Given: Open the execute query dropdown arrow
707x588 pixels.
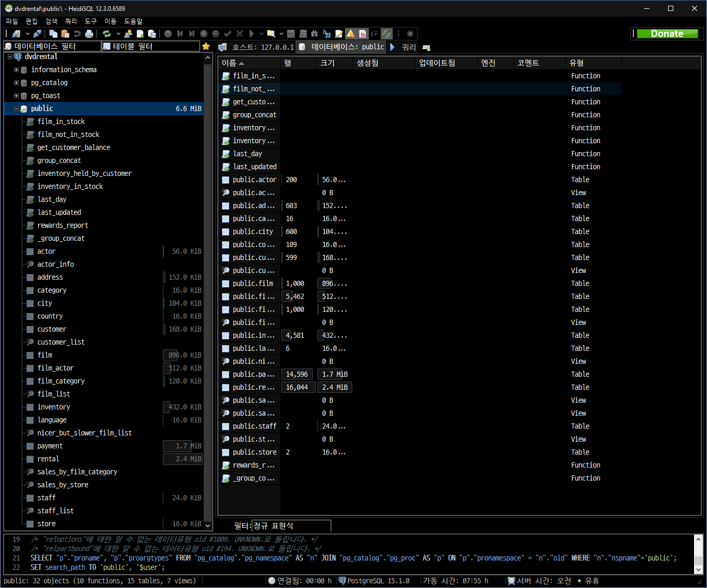Looking at the screenshot, I should pyautogui.click(x=261, y=34).
